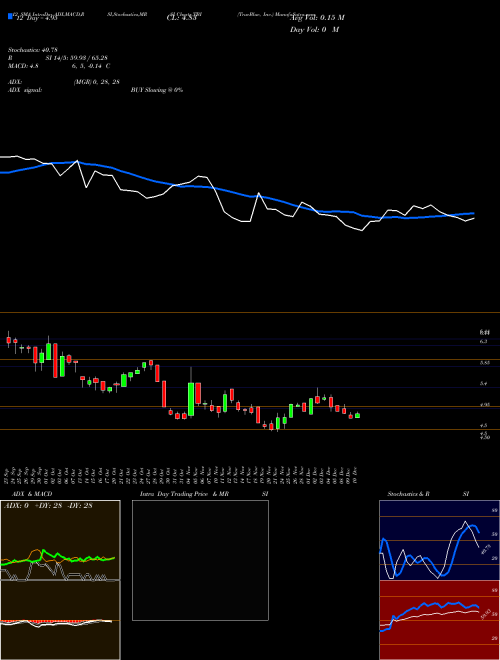This screenshot has width=500, height=660.
Task: Open the blue Stochastics chart panel
Action: pyautogui.click(x=439, y=540)
